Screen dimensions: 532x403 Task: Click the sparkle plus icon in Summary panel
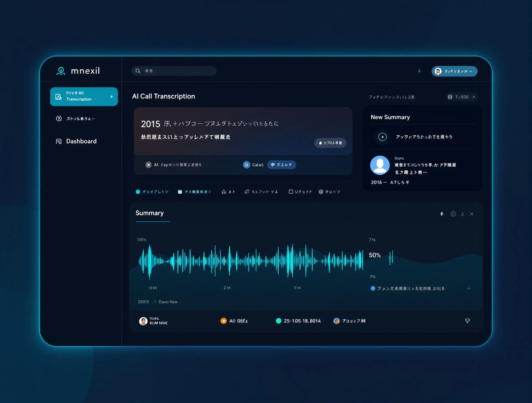(x=441, y=214)
